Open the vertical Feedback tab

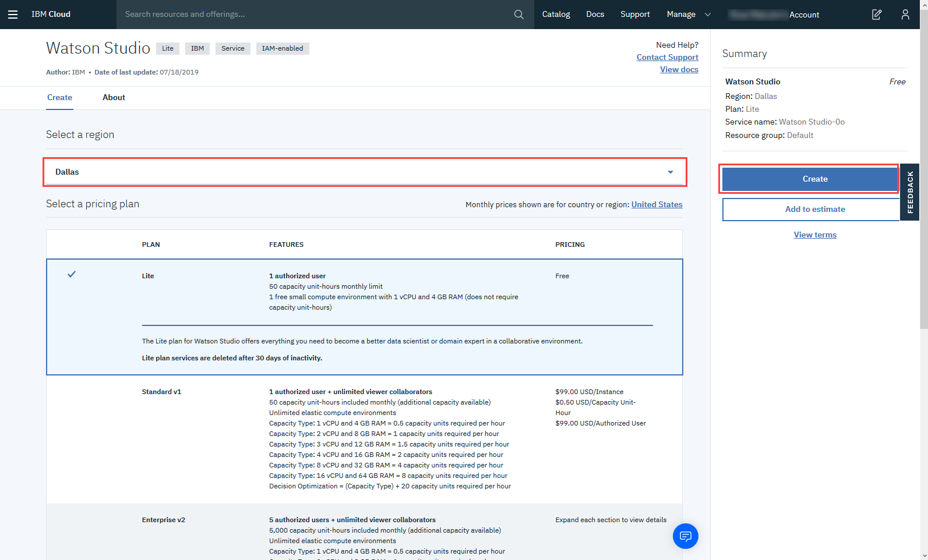(909, 192)
